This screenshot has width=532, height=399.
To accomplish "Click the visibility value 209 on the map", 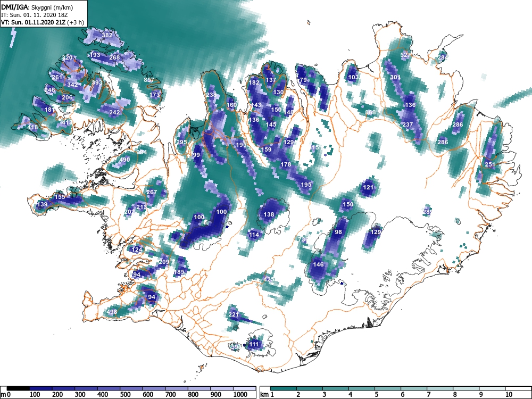I will pos(164,262).
